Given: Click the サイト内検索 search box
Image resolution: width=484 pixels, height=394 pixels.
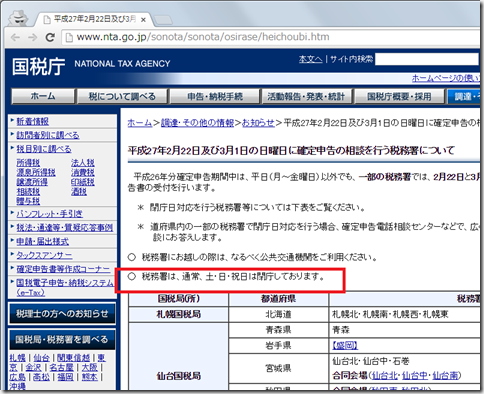Looking at the screenshot, I should coord(427,59).
